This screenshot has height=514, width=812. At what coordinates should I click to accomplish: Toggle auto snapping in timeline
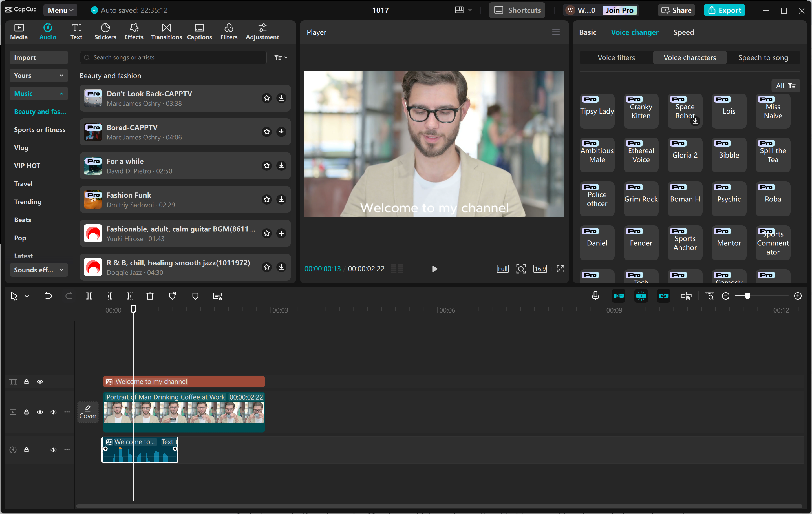641,296
